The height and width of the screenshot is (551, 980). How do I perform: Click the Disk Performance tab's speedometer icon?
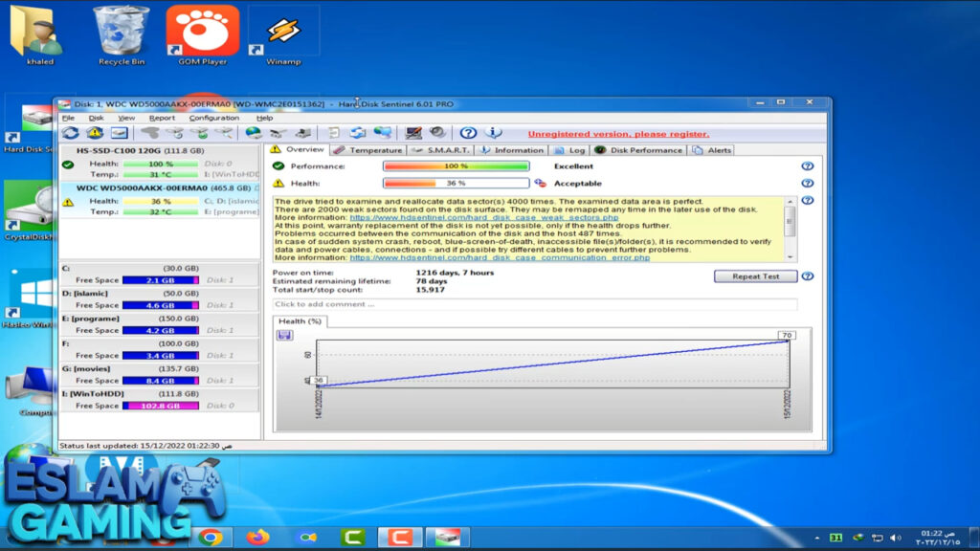click(598, 150)
